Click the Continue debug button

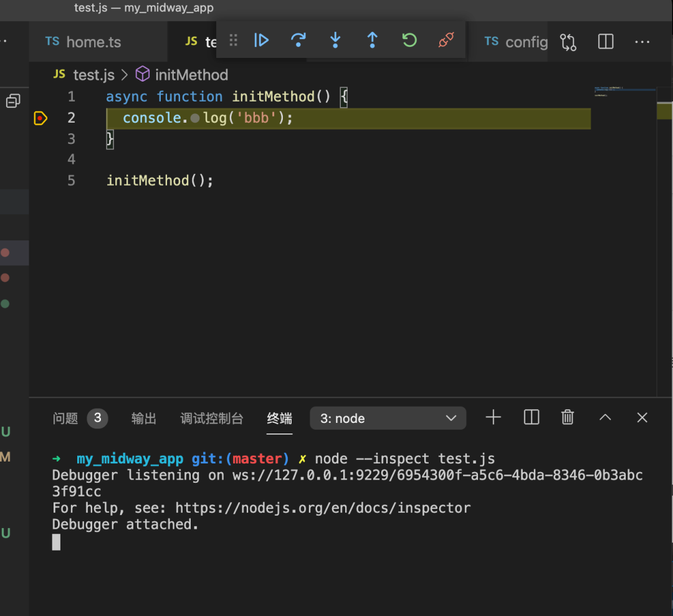tap(262, 40)
